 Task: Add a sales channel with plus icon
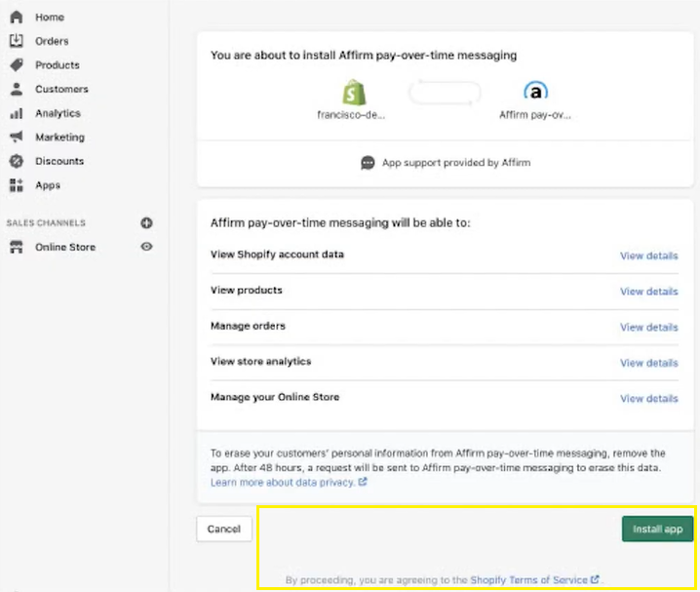pos(146,223)
